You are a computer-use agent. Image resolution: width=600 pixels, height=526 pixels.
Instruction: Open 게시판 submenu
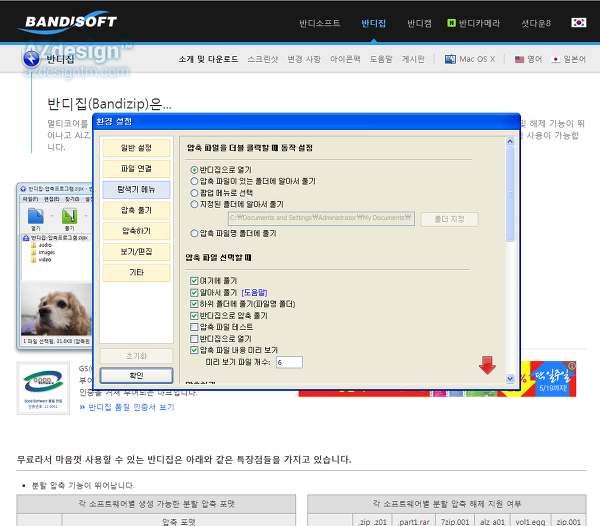tap(413, 59)
